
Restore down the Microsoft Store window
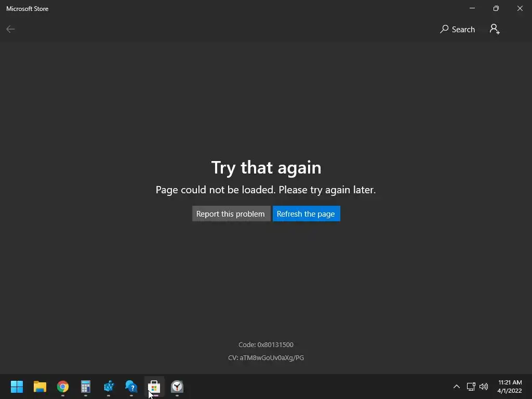tap(496, 8)
